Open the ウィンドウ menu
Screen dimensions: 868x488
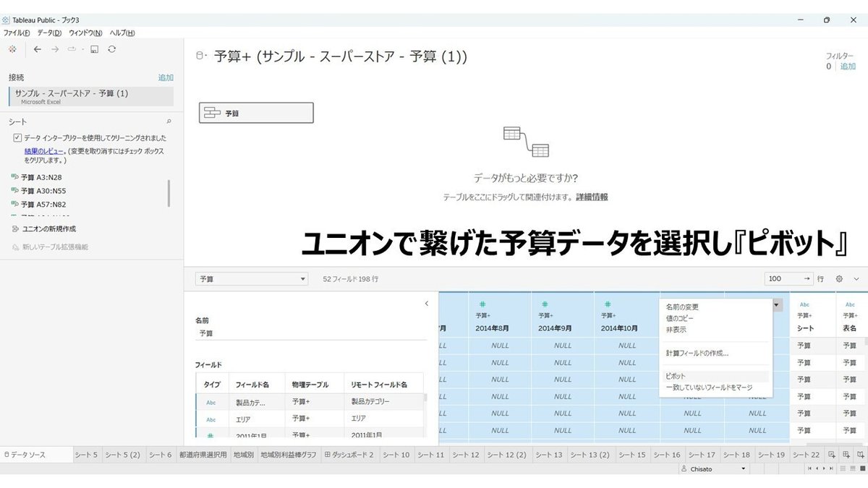point(86,33)
